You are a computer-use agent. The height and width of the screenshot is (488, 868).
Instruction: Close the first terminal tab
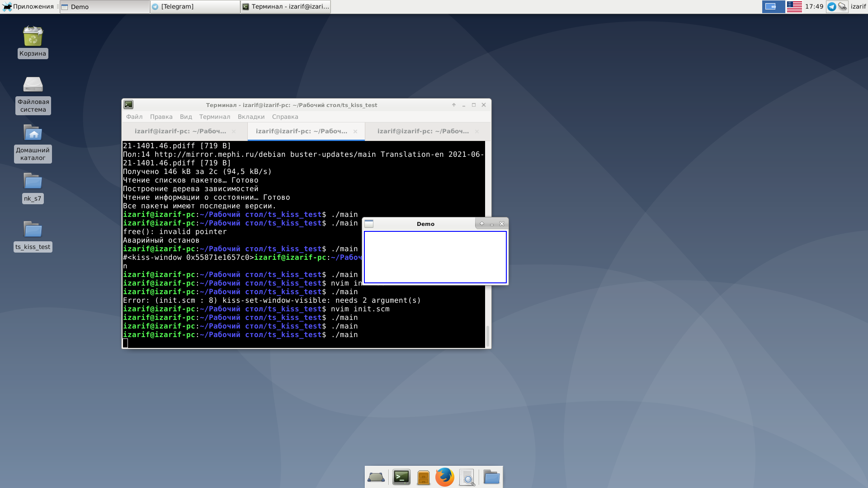234,131
